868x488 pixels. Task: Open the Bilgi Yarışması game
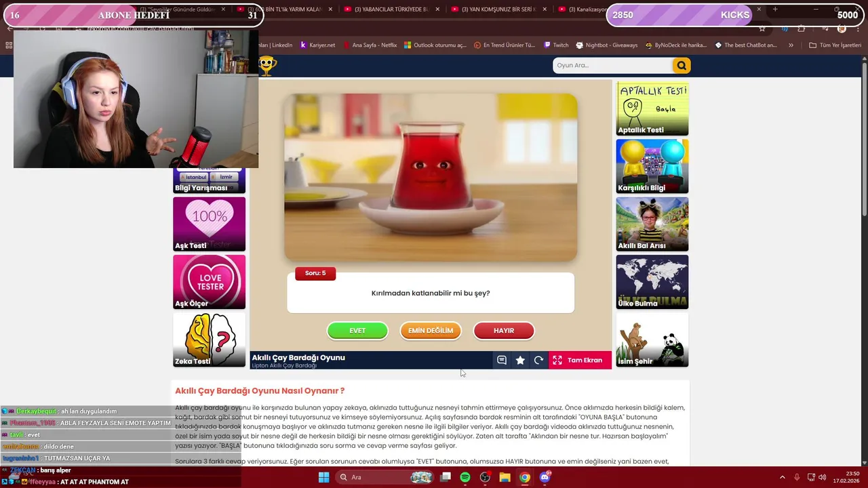point(209,180)
